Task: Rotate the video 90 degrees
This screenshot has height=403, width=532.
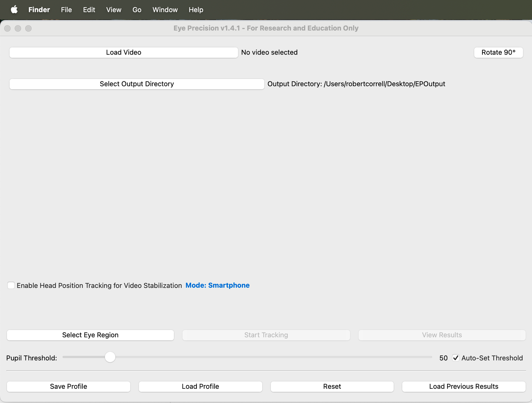Action: click(498, 52)
